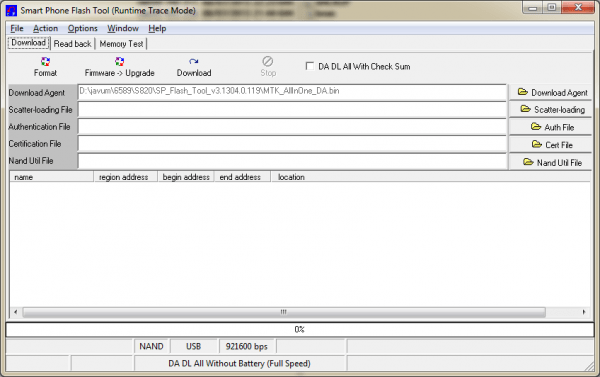
Task: Click the Cert File browse button
Action: (x=551, y=145)
